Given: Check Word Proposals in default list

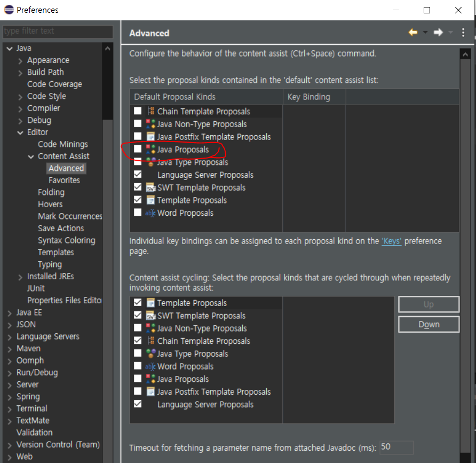Looking at the screenshot, I should [138, 213].
